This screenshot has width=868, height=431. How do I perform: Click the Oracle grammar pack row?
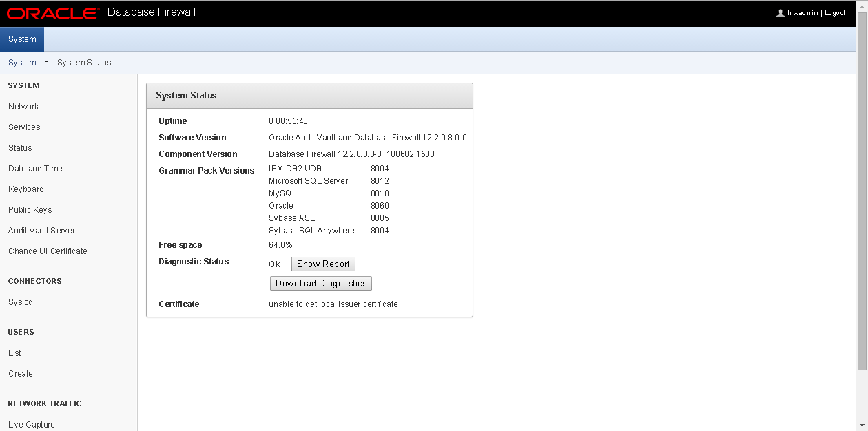click(x=329, y=206)
